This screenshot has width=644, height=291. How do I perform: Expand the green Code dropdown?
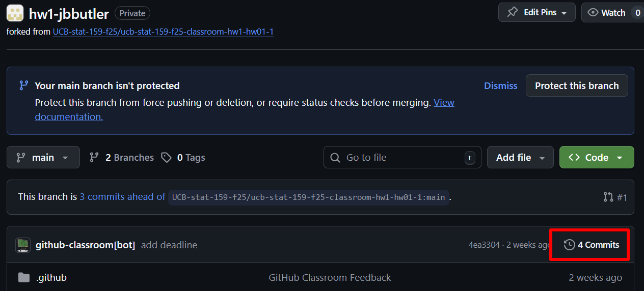tap(596, 158)
